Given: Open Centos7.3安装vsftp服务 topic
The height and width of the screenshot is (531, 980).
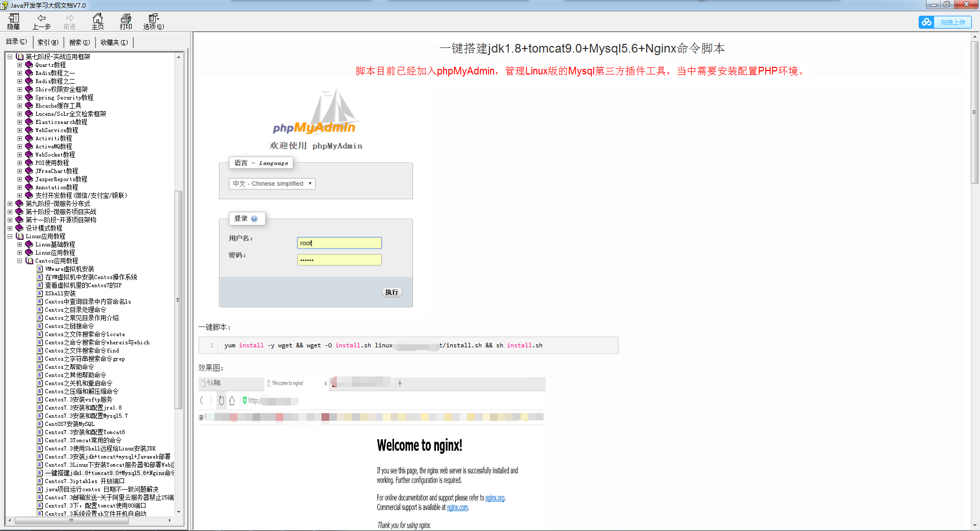Looking at the screenshot, I should click(79, 399).
